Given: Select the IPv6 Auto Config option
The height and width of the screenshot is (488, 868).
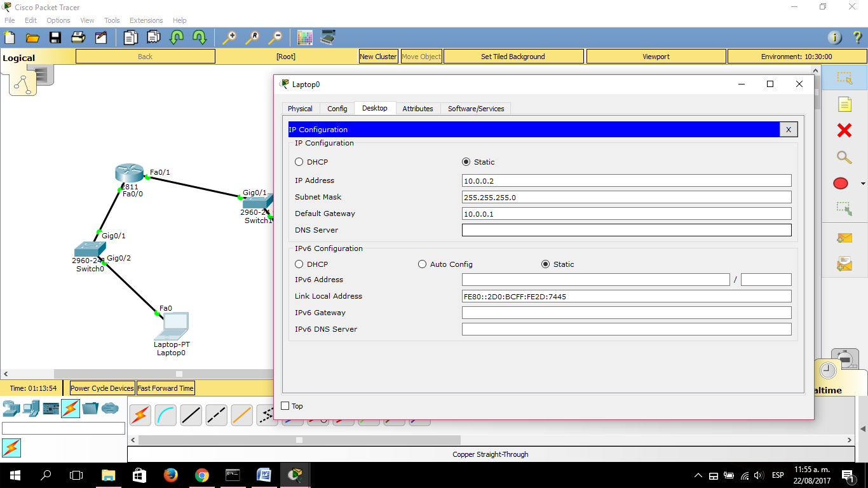Looking at the screenshot, I should [423, 264].
